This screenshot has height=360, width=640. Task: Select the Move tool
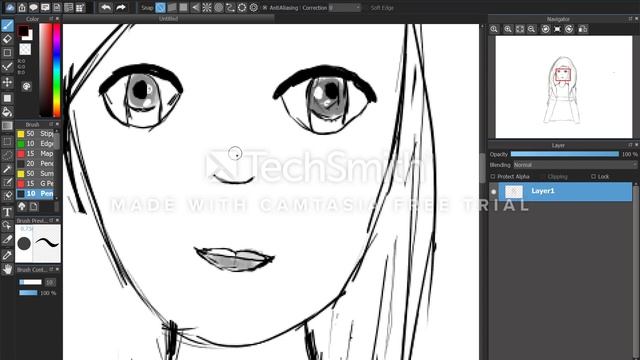[7, 82]
